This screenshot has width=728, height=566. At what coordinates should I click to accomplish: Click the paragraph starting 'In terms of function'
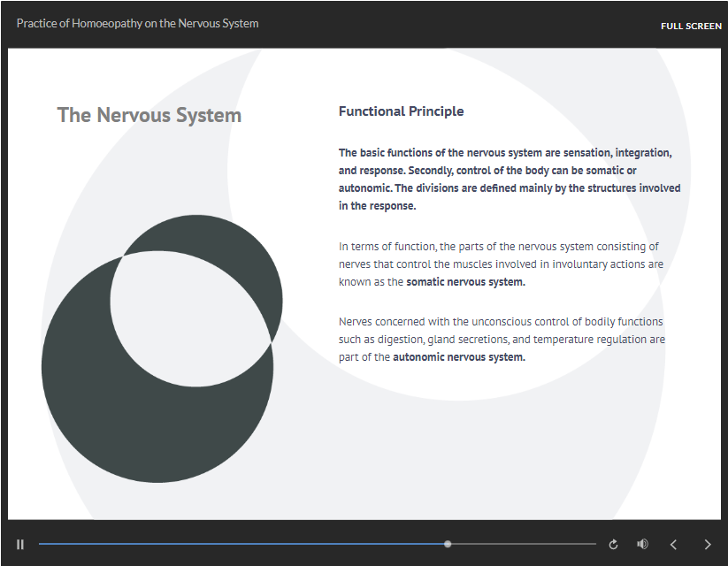pyautogui.click(x=500, y=264)
